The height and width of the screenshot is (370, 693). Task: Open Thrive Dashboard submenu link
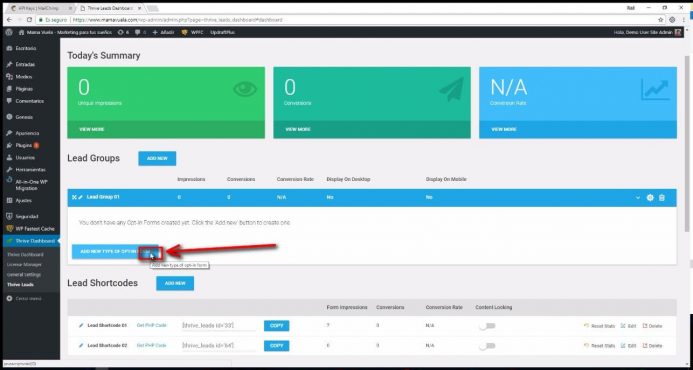coord(25,255)
